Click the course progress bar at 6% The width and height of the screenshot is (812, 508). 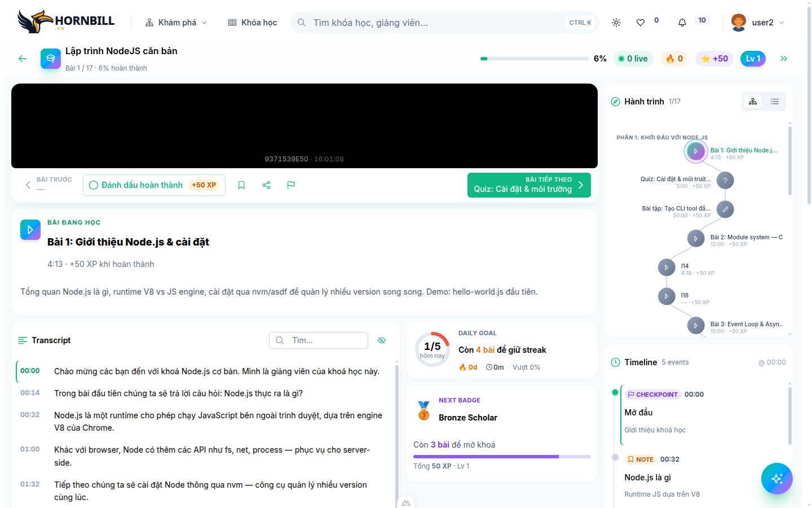[535, 59]
